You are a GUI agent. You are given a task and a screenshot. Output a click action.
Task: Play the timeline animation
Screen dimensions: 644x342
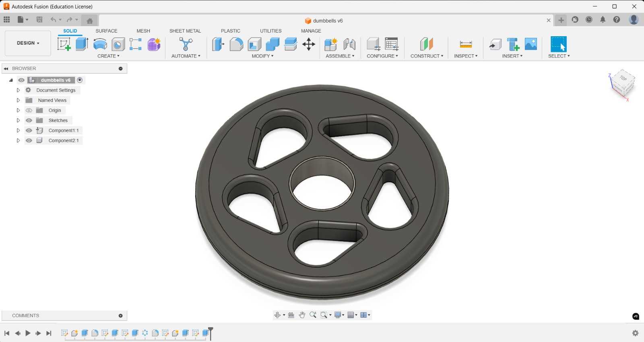coord(28,333)
